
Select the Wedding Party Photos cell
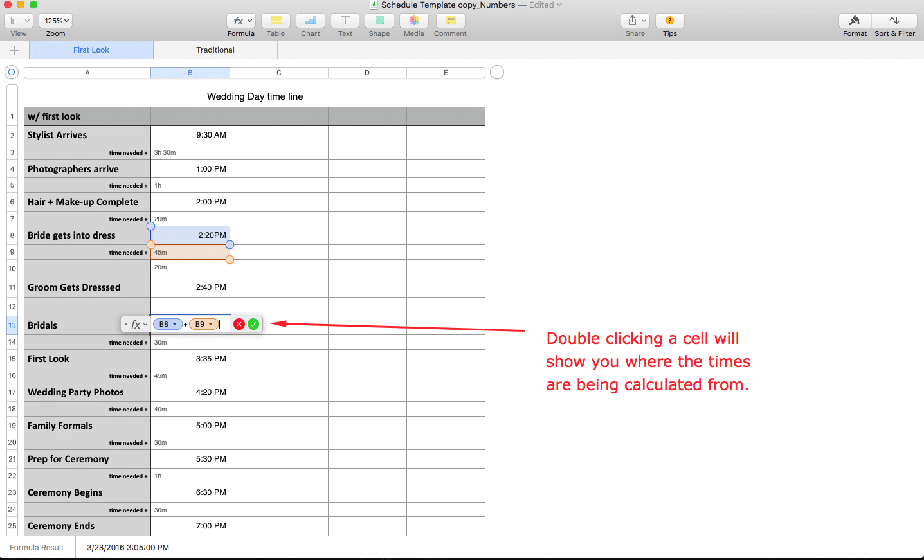(87, 392)
